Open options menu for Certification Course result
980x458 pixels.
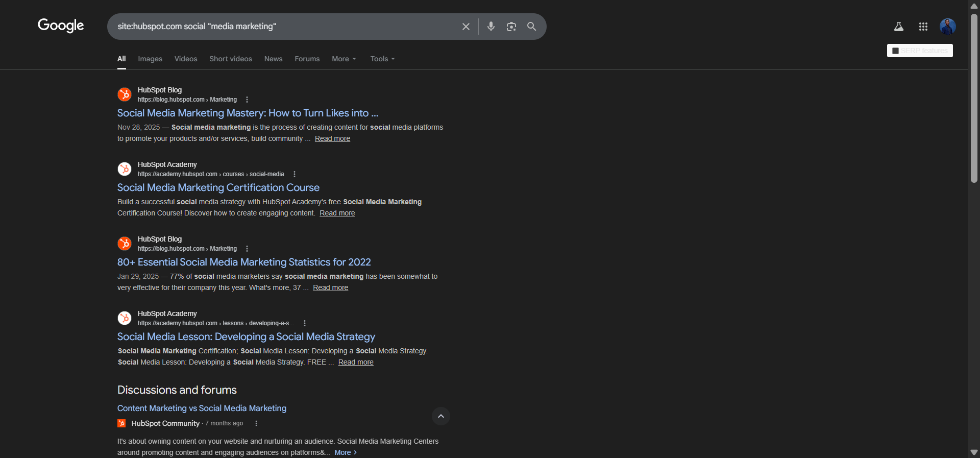click(x=295, y=174)
